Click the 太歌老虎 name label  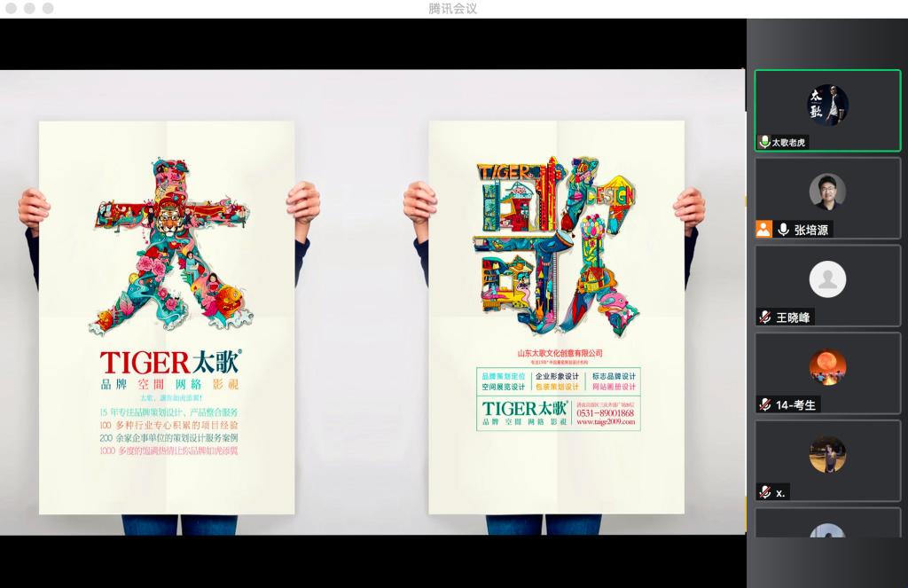point(788,142)
